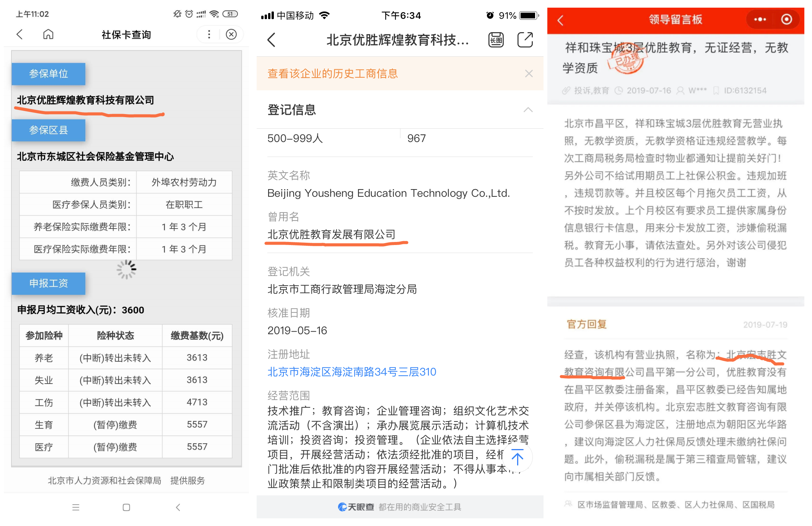
Task: View 查看该企业的历史工商信息 link
Action: (332, 74)
